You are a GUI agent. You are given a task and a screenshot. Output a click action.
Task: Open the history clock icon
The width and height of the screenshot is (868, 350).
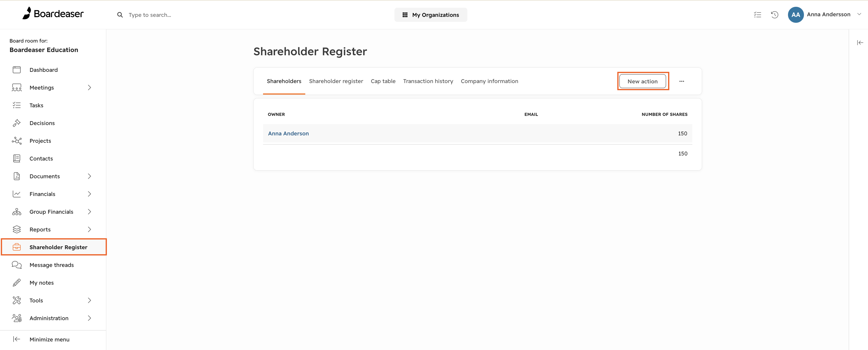pos(774,14)
